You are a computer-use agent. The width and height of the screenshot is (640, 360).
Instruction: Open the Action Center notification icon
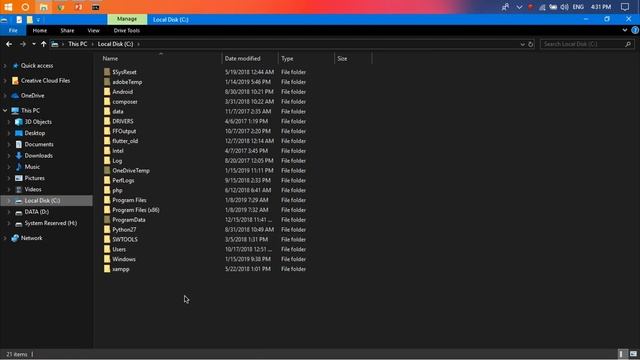click(624, 7)
